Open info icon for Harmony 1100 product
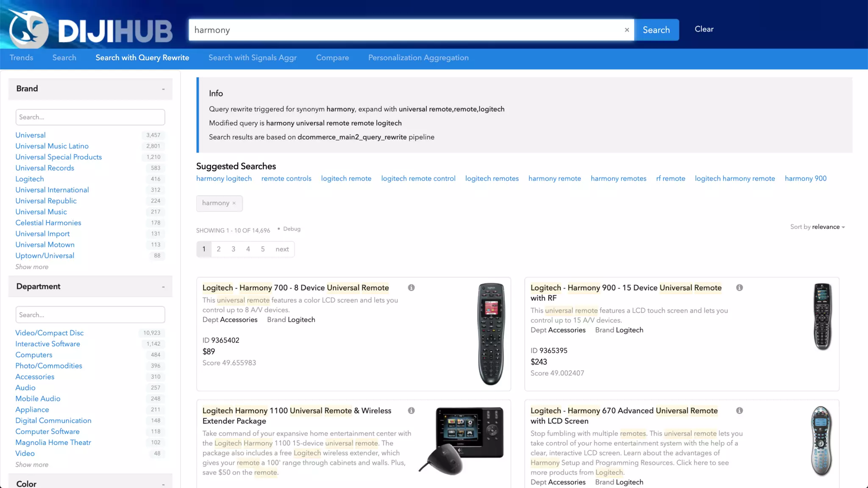Image resolution: width=868 pixels, height=488 pixels. tap(411, 410)
